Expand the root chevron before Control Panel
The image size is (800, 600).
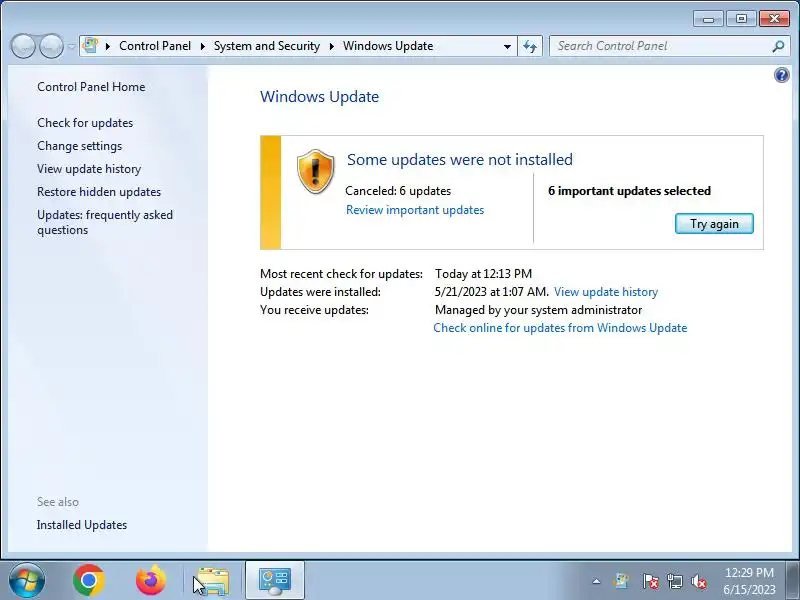point(108,46)
